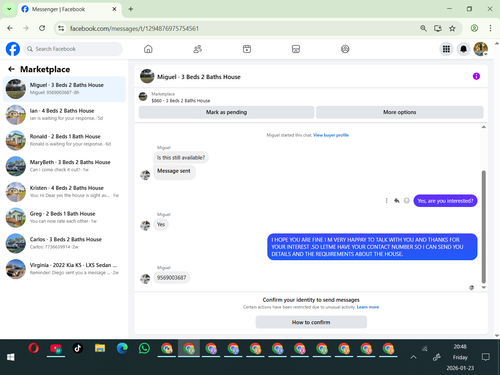Open the Miguel - 3 Beds 2 Baths House chat
The width and height of the screenshot is (500, 375).
click(64, 89)
